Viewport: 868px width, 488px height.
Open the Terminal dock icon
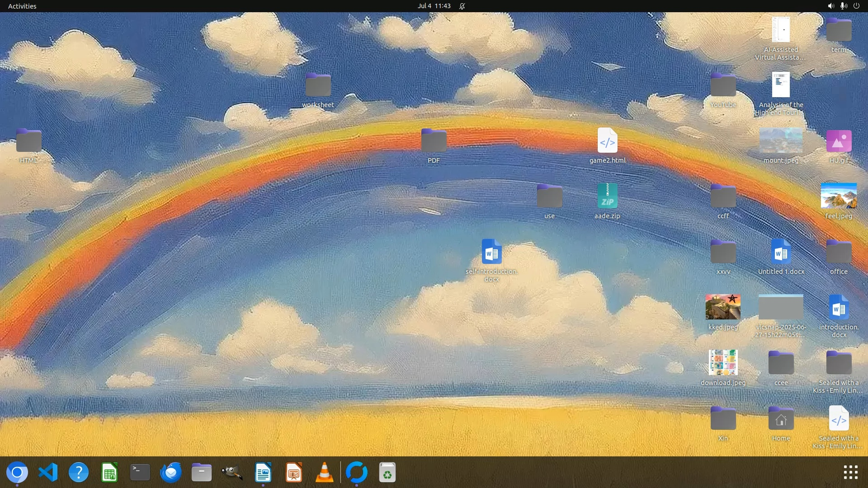[140, 473]
